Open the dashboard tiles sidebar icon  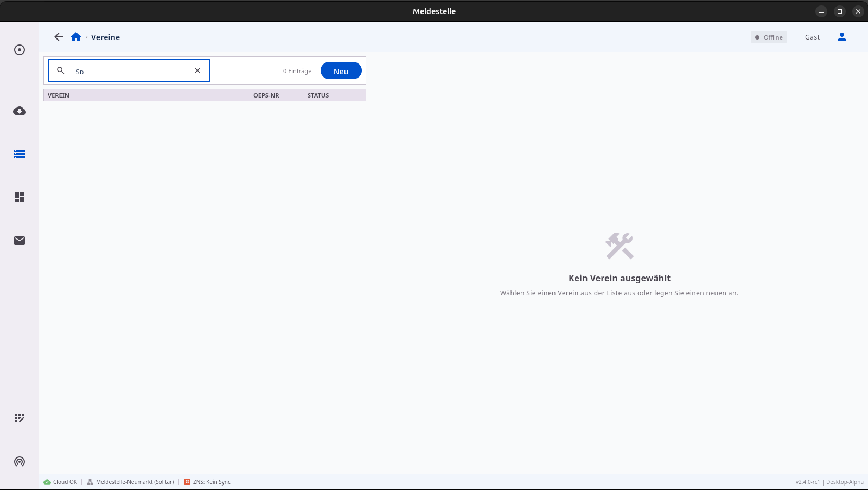[20, 197]
